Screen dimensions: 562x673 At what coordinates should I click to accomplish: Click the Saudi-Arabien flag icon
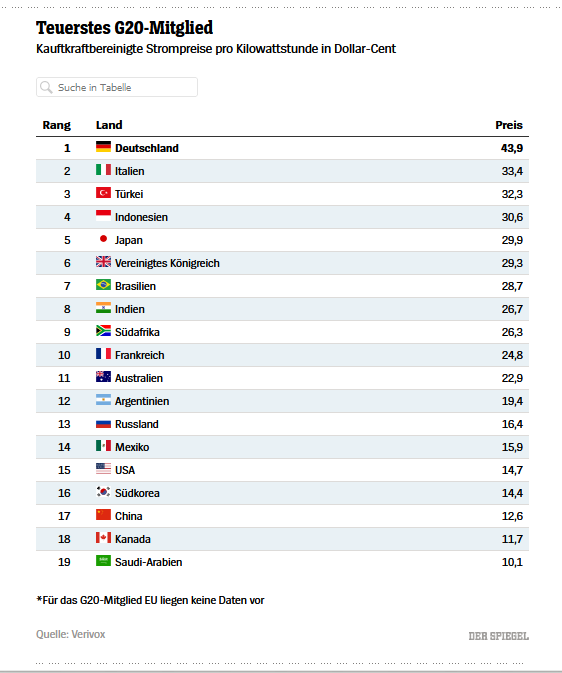click(103, 561)
